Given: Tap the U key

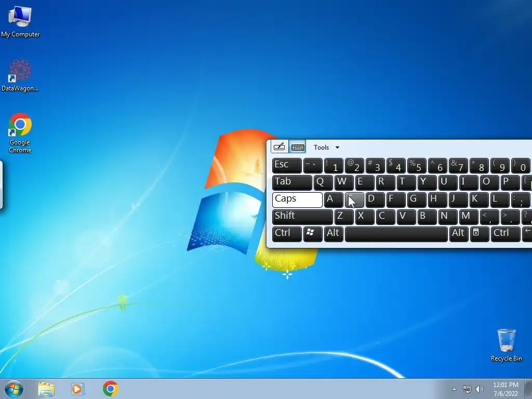Looking at the screenshot, I should [x=448, y=182].
